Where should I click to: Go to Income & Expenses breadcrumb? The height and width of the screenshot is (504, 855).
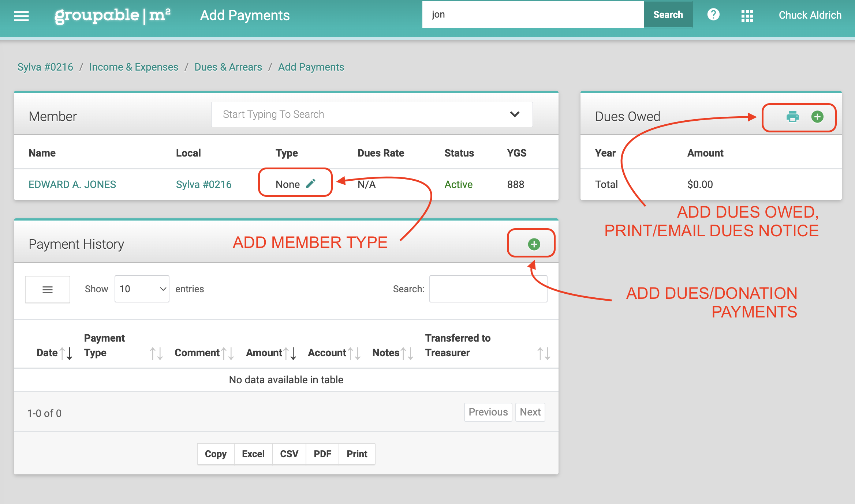tap(134, 67)
